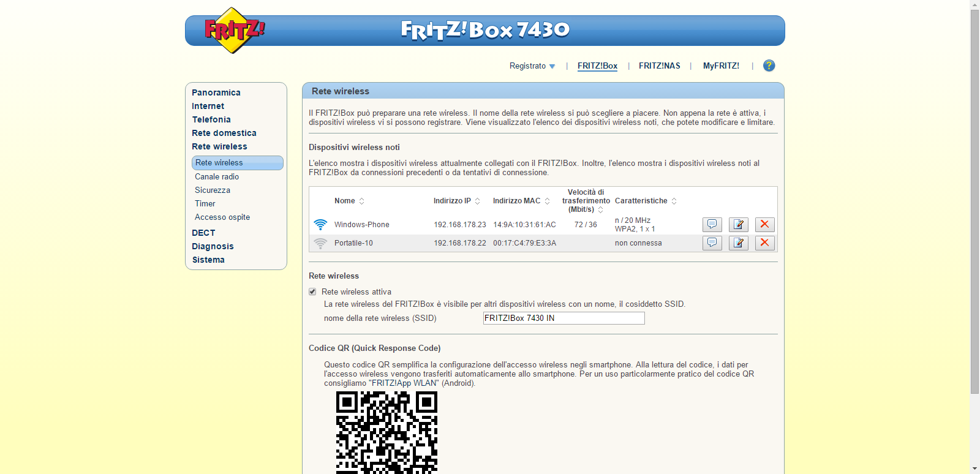980x474 pixels.
Task: Switch to the FRITZ!Box top tab
Action: (597, 66)
